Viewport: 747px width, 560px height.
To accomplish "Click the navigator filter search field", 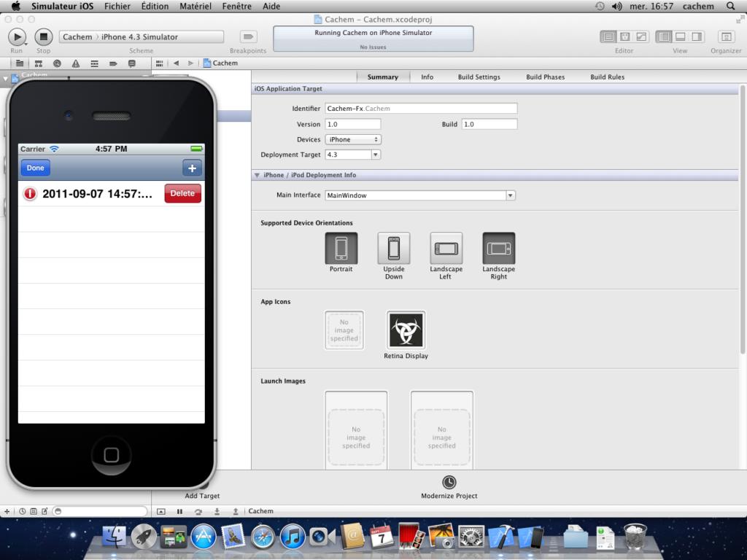I will click(99, 511).
